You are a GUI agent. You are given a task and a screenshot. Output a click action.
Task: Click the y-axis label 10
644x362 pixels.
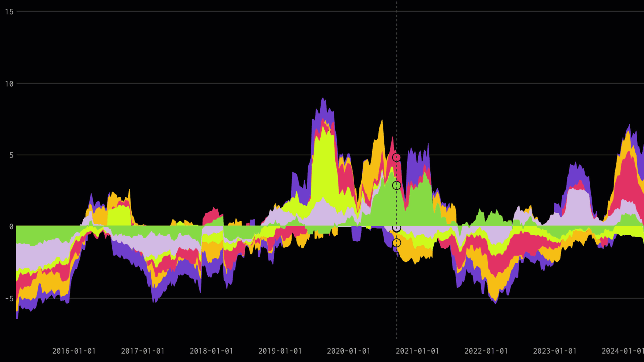(9, 84)
